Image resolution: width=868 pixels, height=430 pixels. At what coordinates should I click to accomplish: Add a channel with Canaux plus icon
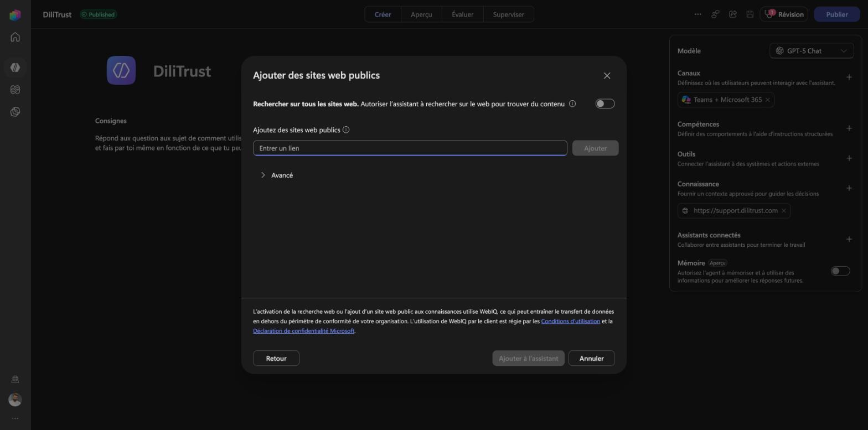pos(849,77)
